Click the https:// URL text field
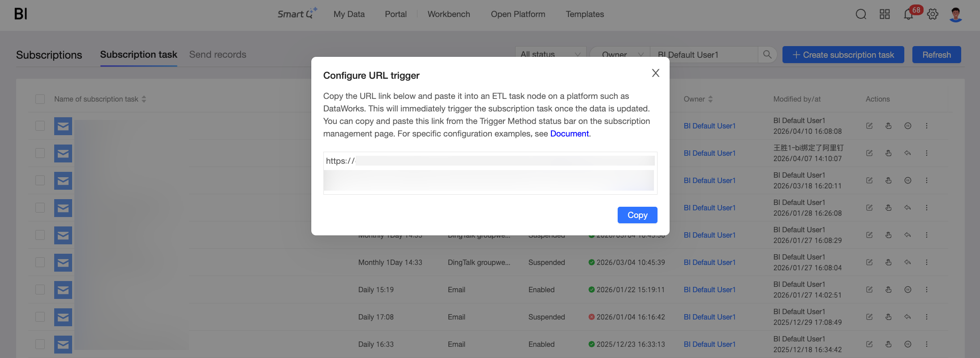The width and height of the screenshot is (980, 358). pos(490,173)
